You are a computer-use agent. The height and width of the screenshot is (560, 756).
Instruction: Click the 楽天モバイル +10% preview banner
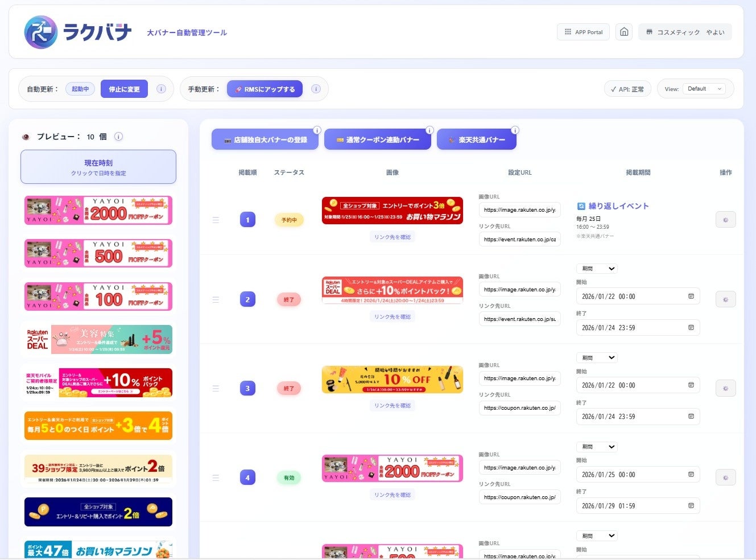[x=98, y=382]
